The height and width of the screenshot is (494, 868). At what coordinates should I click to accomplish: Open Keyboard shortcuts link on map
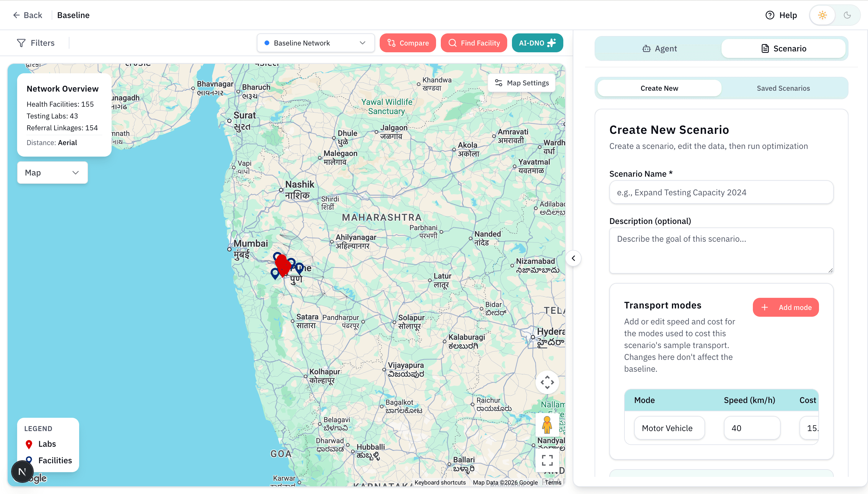[x=440, y=482]
